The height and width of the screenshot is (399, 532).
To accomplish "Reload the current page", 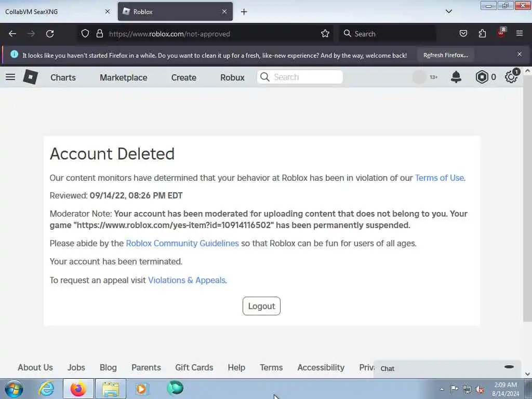I will (50, 34).
